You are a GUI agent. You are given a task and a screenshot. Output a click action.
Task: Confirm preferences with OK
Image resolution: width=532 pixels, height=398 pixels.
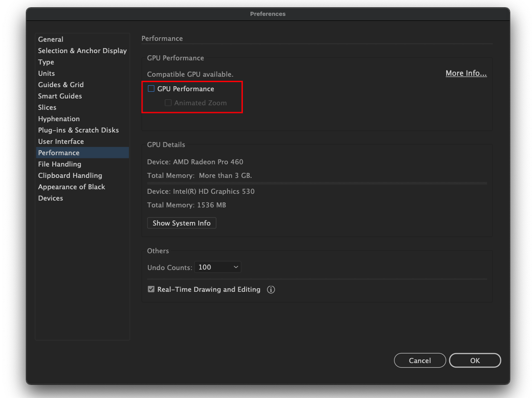[x=475, y=360]
